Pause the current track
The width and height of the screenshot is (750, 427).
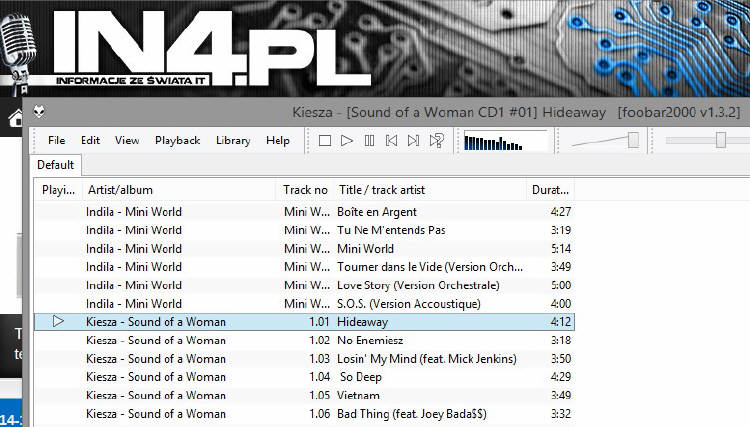pyautogui.click(x=369, y=141)
